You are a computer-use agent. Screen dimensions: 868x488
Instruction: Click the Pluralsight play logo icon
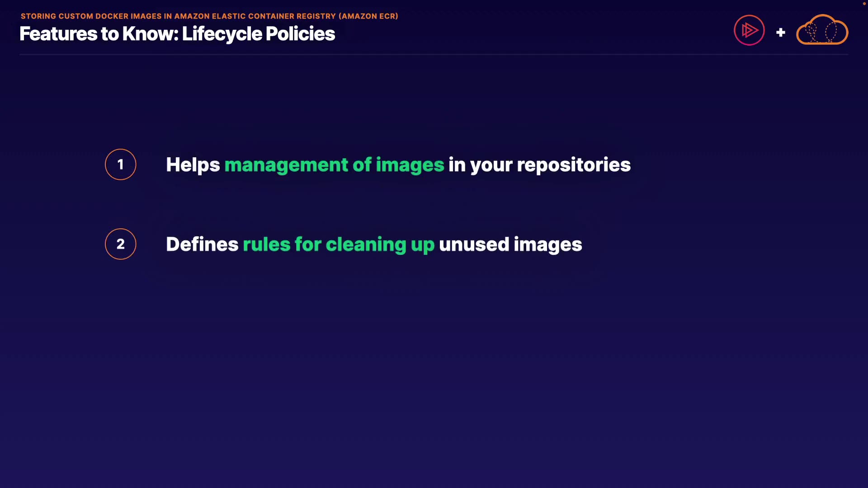click(749, 30)
